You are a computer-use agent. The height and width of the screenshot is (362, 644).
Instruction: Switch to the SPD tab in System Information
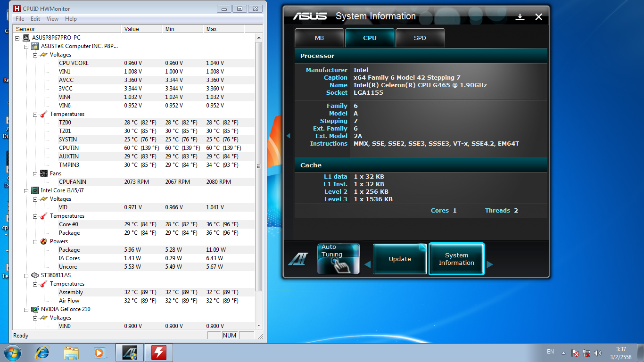[420, 38]
